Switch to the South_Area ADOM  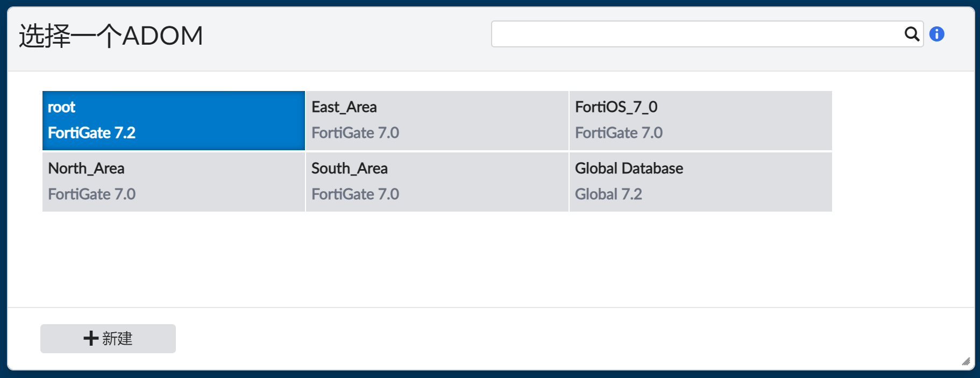[x=437, y=181]
